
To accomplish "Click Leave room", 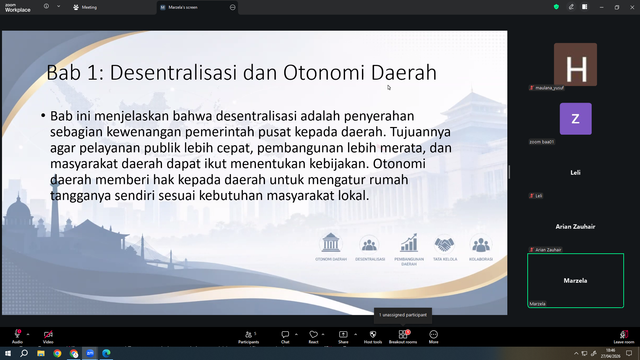I will pyautogui.click(x=624, y=337).
